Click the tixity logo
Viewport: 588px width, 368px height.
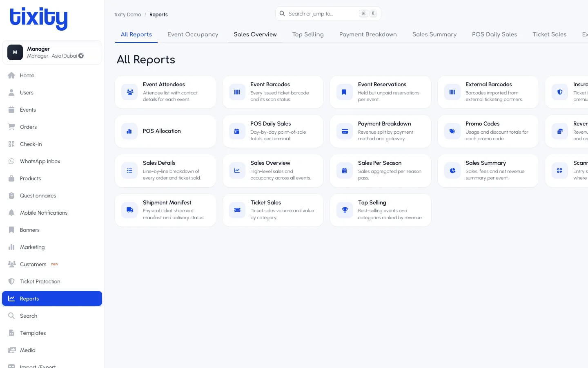(x=39, y=18)
